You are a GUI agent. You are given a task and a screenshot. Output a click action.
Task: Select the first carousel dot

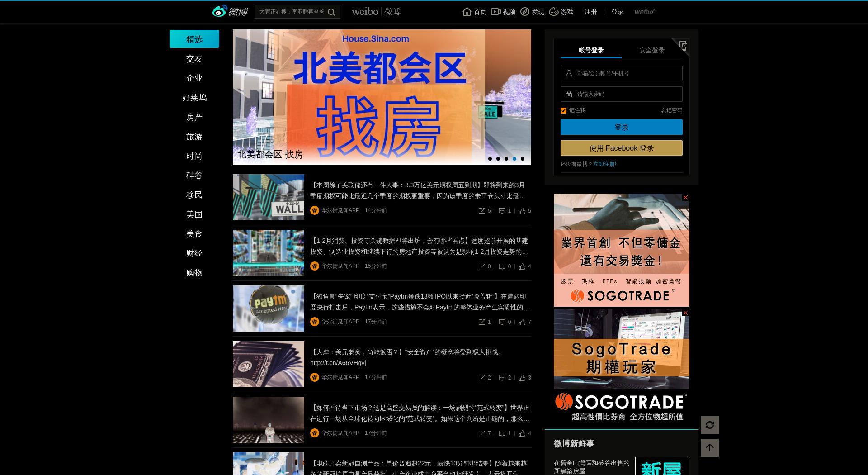[490, 159]
